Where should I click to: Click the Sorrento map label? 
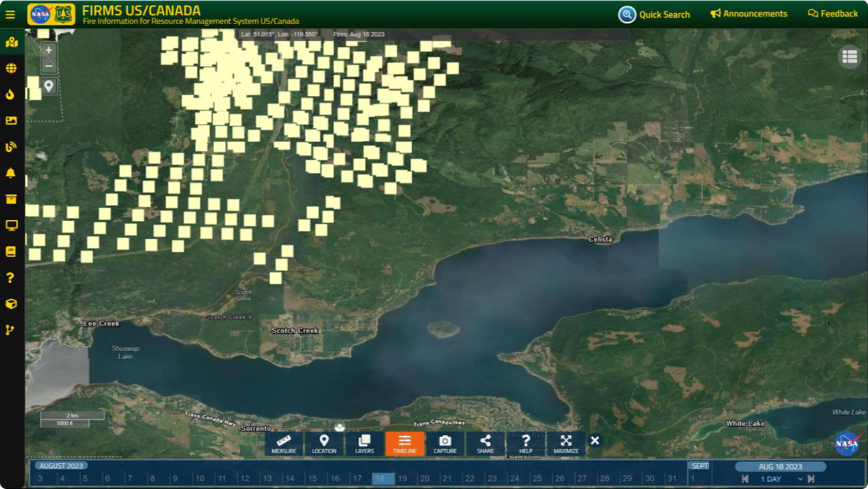[x=255, y=428]
